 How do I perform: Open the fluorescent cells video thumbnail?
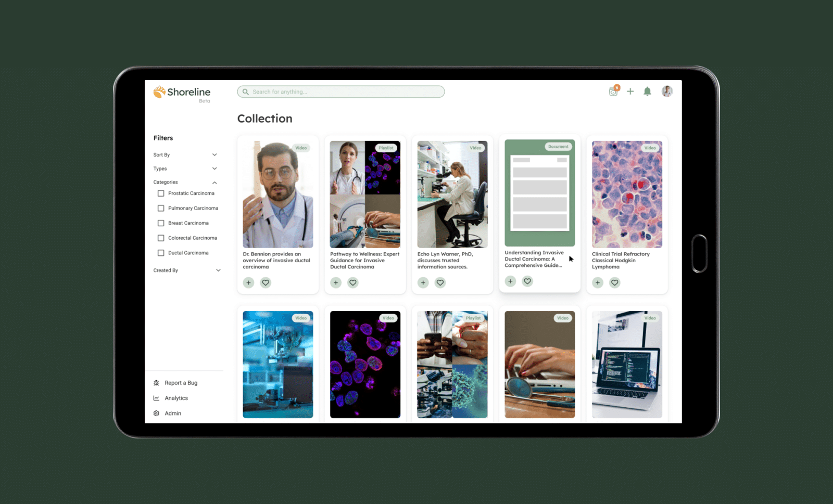365,365
